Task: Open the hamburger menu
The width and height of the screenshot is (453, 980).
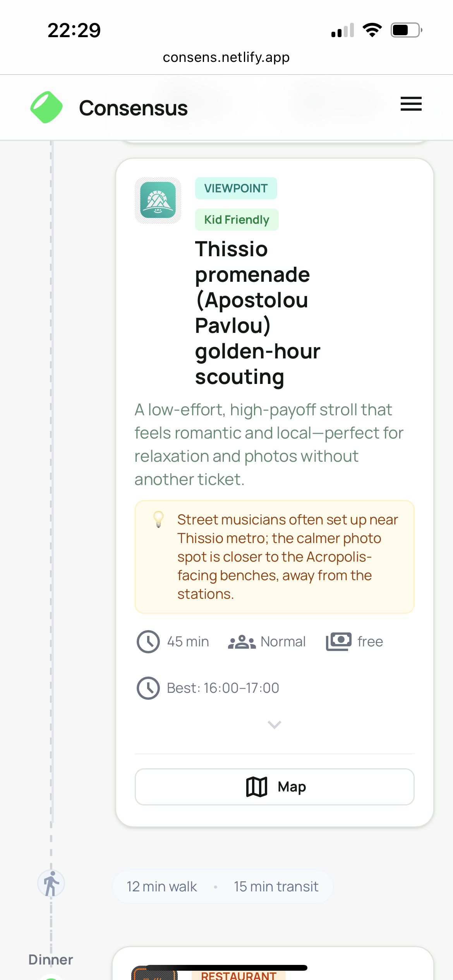Action: pos(411,104)
